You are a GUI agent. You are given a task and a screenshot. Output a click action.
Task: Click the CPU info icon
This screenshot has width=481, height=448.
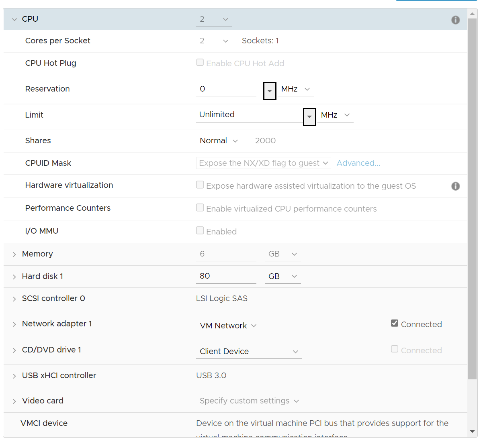(455, 20)
